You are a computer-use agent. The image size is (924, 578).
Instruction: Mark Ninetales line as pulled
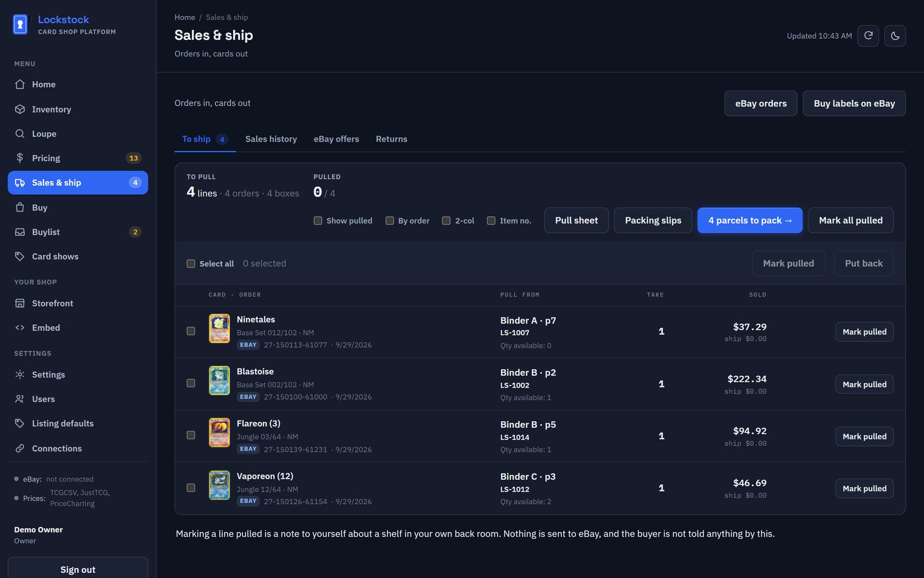tap(864, 332)
